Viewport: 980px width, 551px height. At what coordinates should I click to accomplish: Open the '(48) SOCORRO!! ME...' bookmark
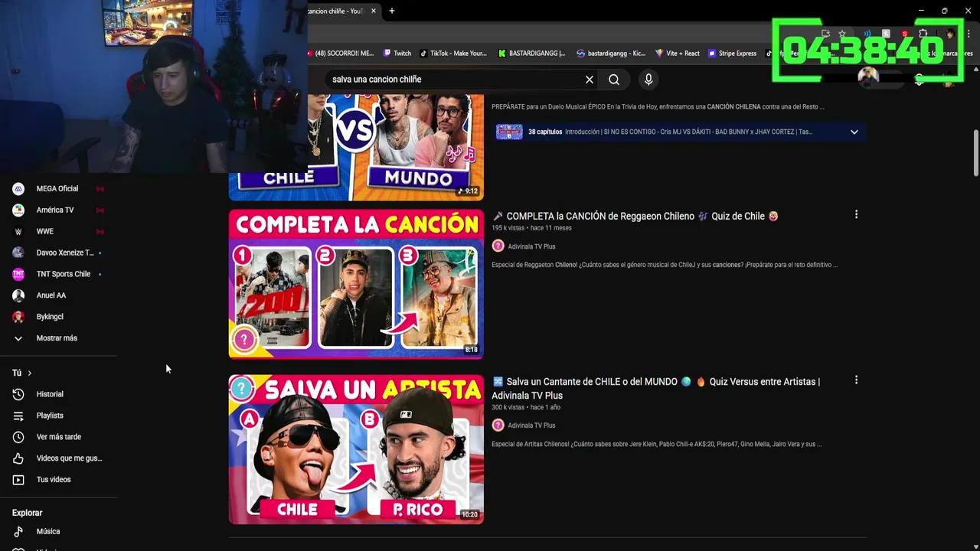[x=341, y=54]
